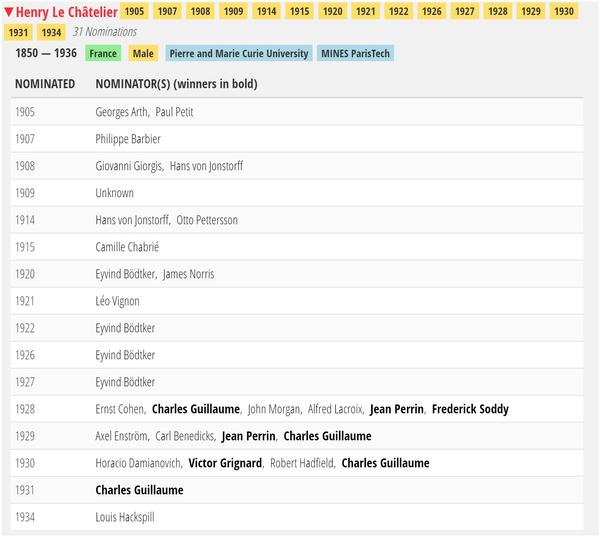Click Eyvind Bödtker in 1926 row
The image size is (600, 537).
[125, 355]
